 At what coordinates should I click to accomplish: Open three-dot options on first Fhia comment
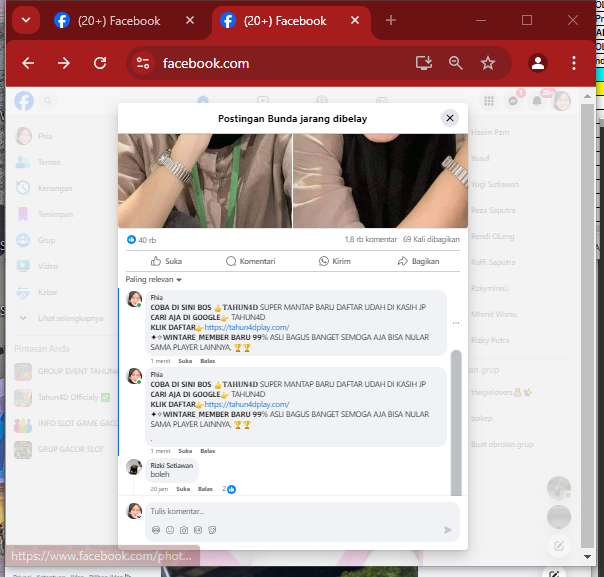(x=456, y=323)
